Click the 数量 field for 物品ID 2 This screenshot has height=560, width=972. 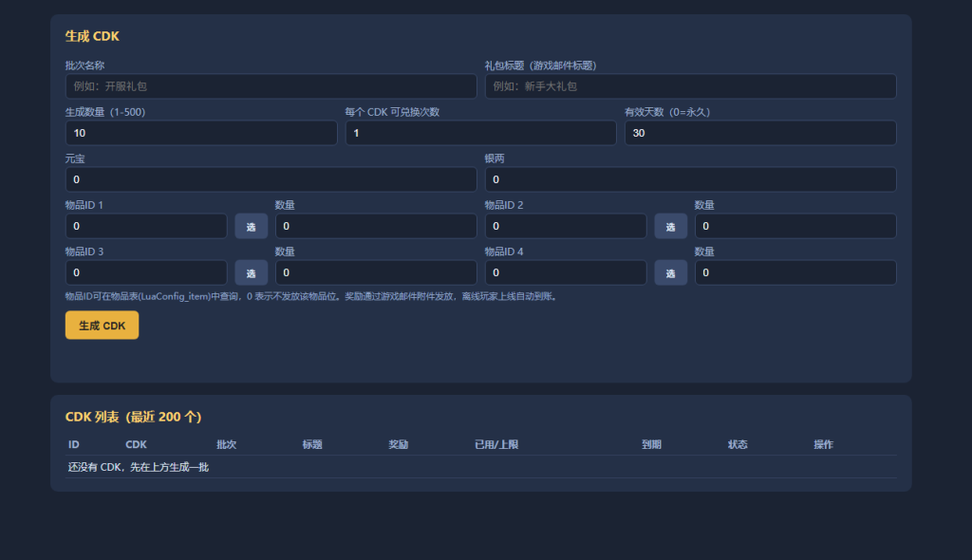796,226
